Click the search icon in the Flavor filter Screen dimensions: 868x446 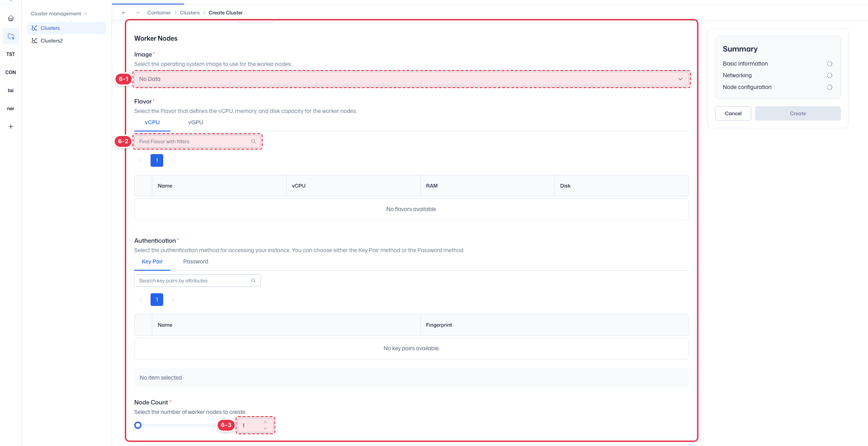(254, 141)
